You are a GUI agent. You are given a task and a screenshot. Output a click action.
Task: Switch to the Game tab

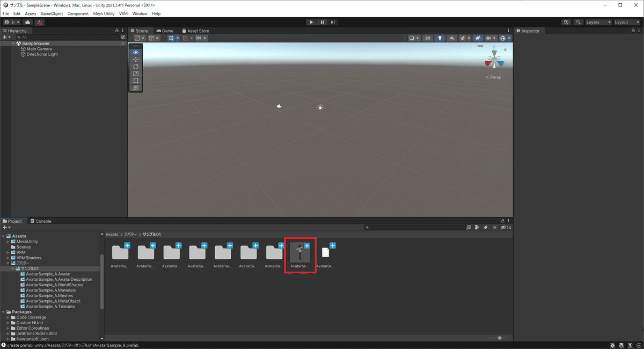[165, 31]
